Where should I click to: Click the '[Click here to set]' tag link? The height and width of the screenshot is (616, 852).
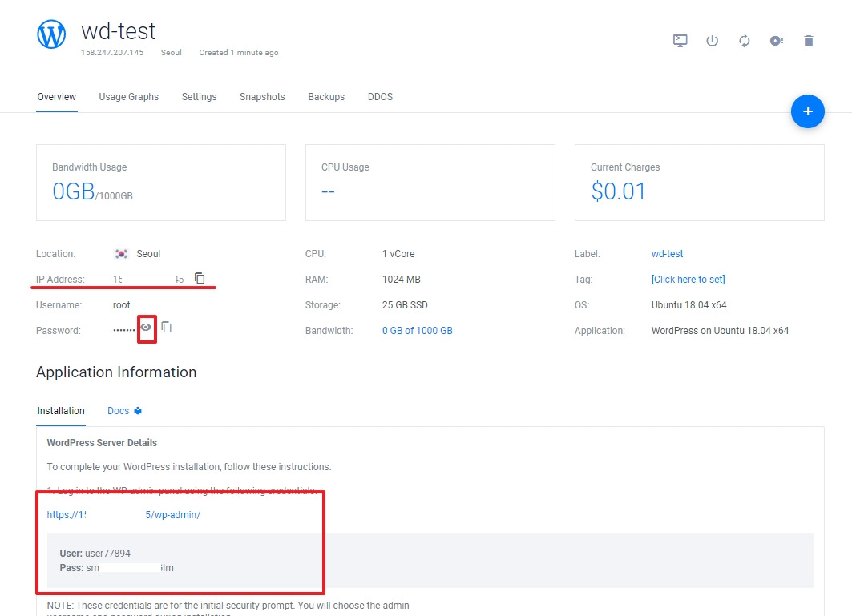[x=688, y=280]
